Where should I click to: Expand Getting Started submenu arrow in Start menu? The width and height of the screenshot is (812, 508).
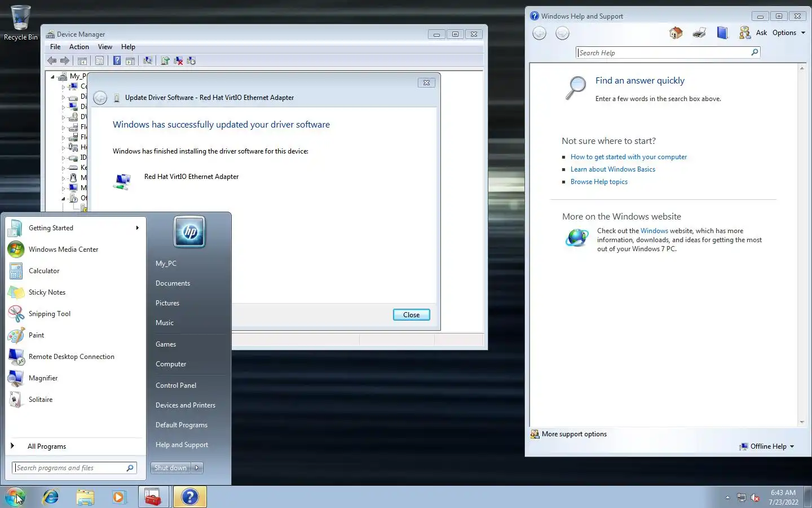coord(137,228)
